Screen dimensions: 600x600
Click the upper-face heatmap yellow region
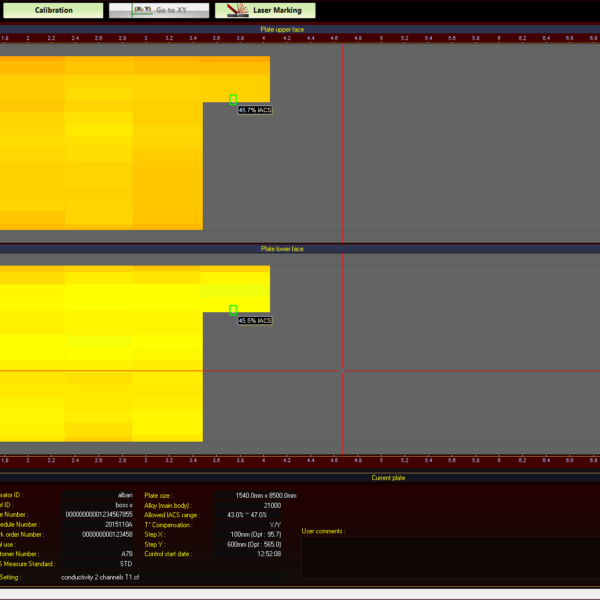click(101, 143)
